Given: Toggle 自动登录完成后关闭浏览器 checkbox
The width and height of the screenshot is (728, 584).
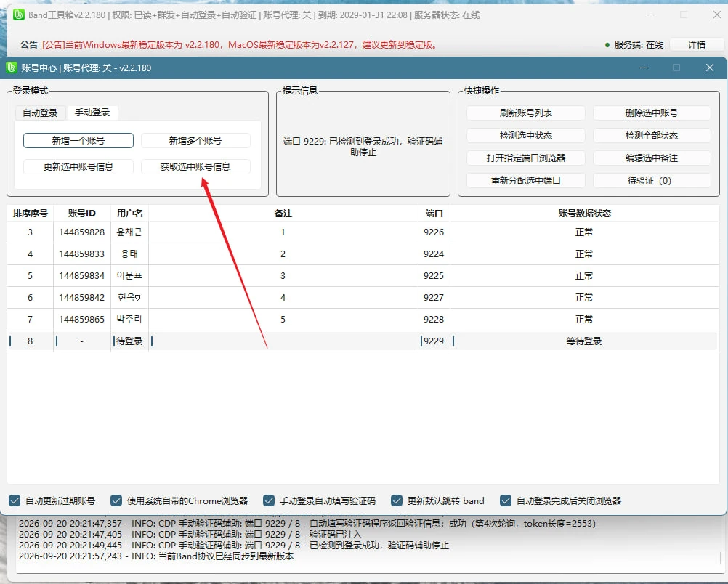Looking at the screenshot, I should point(506,500).
